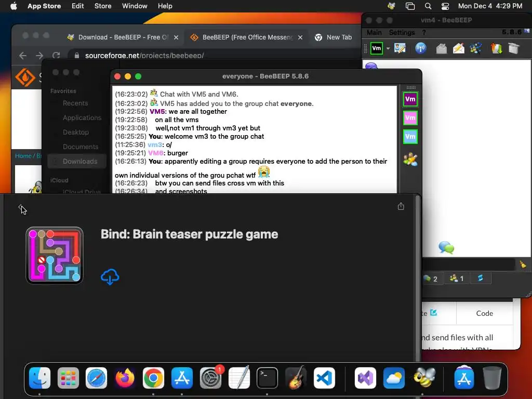This screenshot has width=532, height=399.
Task: Click the search field in vm4 window
Action: click(x=468, y=264)
